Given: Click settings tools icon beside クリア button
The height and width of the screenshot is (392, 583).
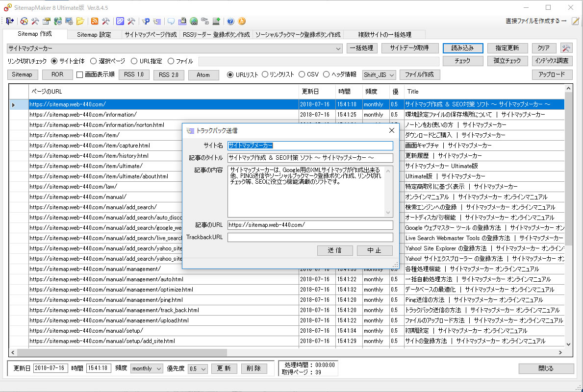Looking at the screenshot, I should pyautogui.click(x=566, y=48).
